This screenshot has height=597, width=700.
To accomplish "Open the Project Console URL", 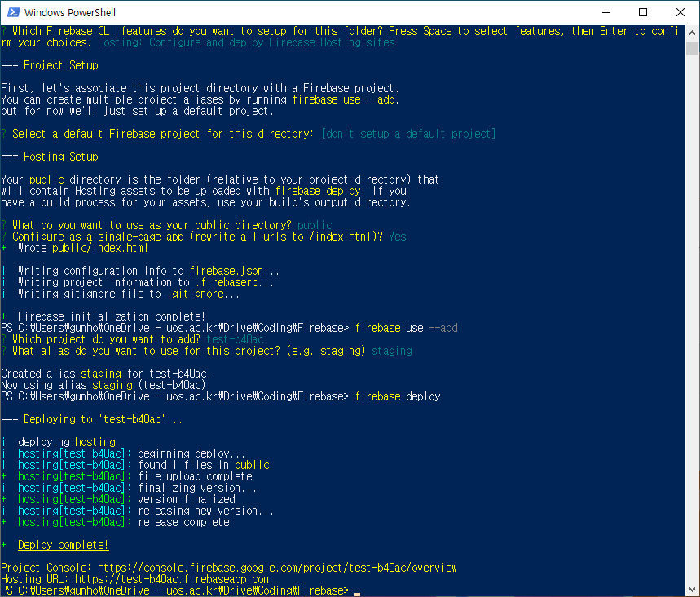I will tap(277, 568).
